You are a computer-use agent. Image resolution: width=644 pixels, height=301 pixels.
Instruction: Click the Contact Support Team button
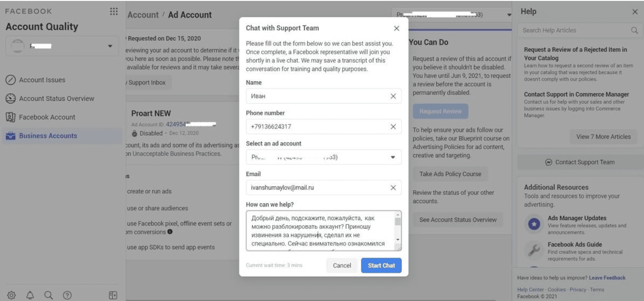[580, 162]
